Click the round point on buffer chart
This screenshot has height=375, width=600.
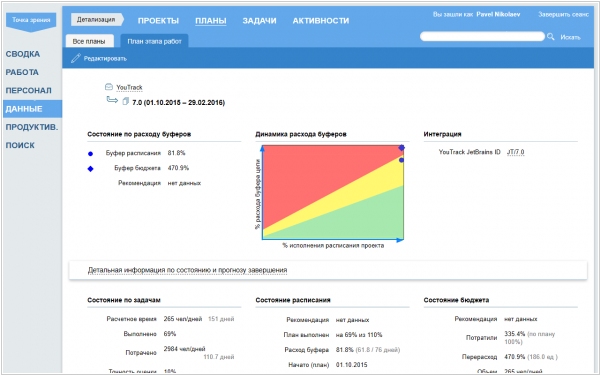click(401, 160)
